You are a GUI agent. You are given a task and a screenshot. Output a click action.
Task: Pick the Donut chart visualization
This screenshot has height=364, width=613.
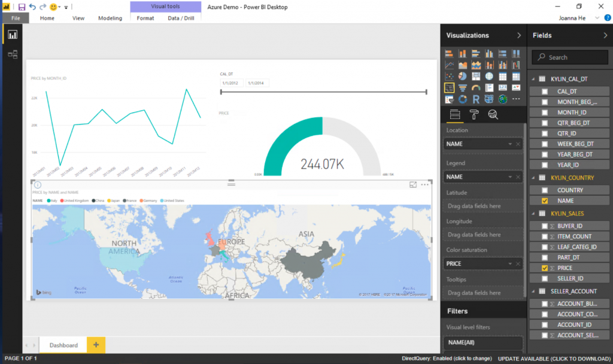463,99
